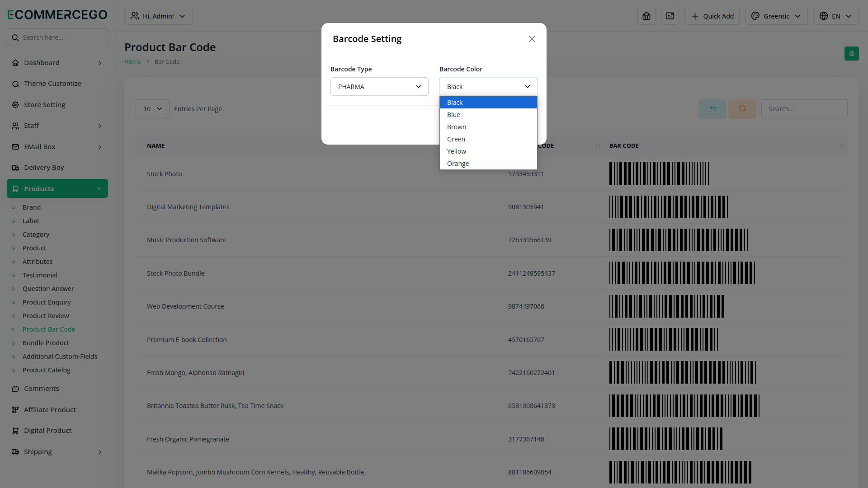The height and width of the screenshot is (488, 868).
Task: Open Product Review sidebar link
Action: point(46,316)
